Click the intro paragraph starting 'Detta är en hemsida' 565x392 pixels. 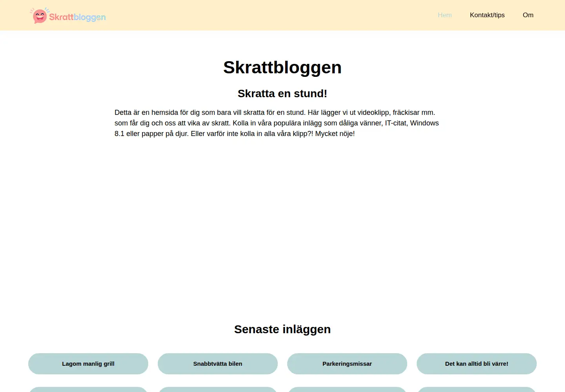pyautogui.click(x=277, y=123)
